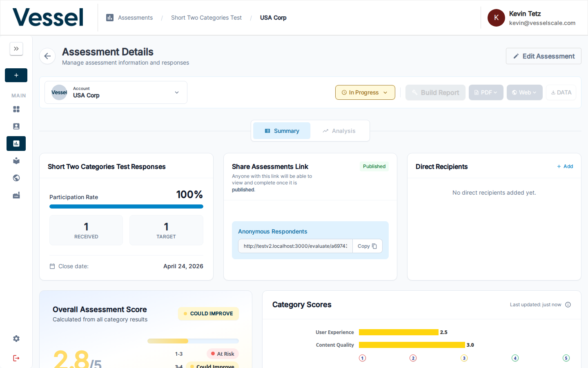Click the 2.5 User Experience value
The height and width of the screenshot is (368, 588).
coord(444,332)
